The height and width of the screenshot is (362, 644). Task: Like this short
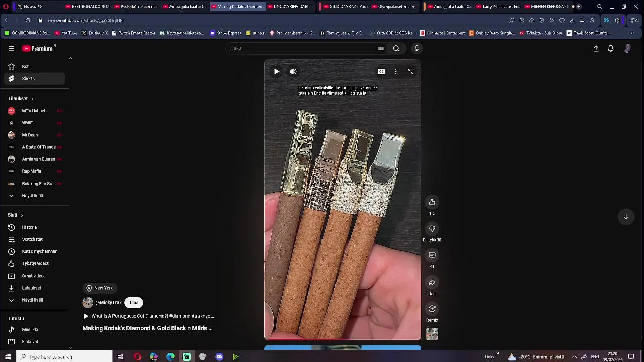[432, 202]
